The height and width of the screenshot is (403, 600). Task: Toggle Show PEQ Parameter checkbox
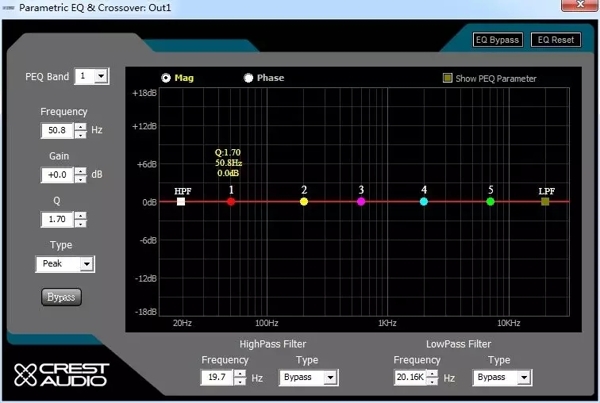point(447,78)
